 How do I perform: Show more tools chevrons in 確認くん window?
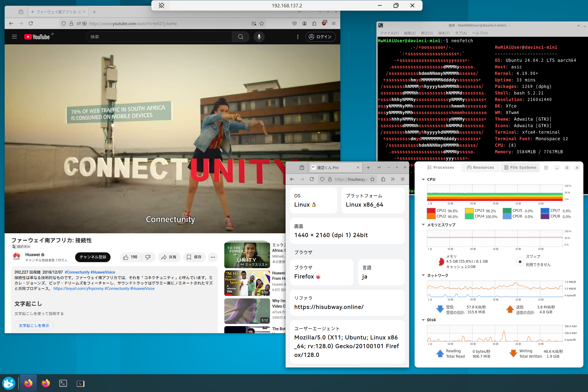point(393,179)
